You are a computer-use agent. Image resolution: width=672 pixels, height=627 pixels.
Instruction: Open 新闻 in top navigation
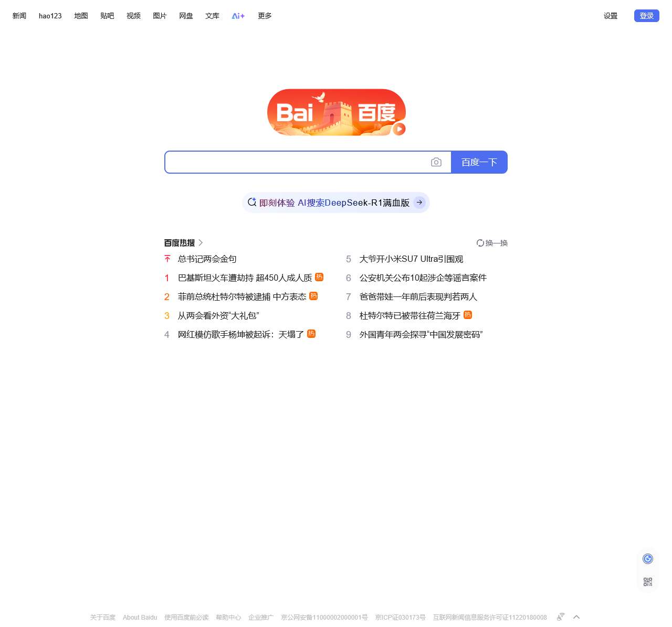point(19,16)
